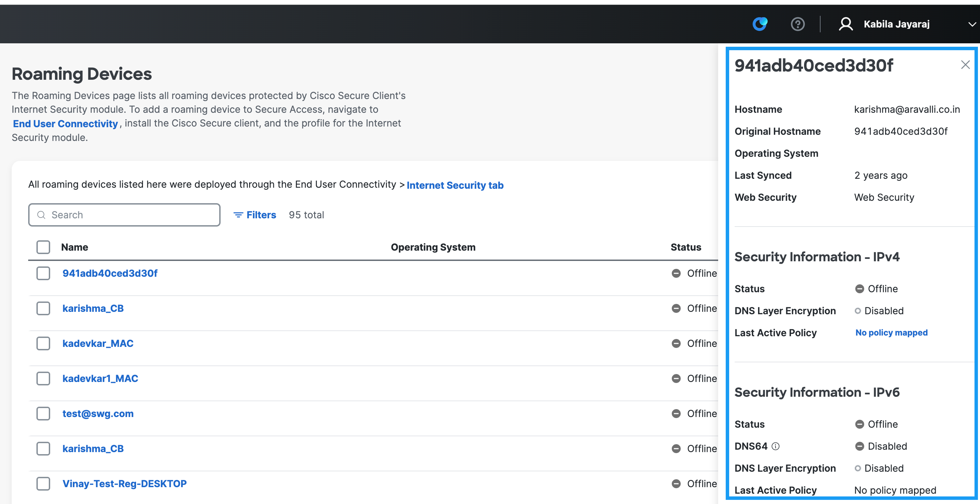The image size is (980, 504).
Task: Click the Filters funnel icon
Action: tap(238, 215)
